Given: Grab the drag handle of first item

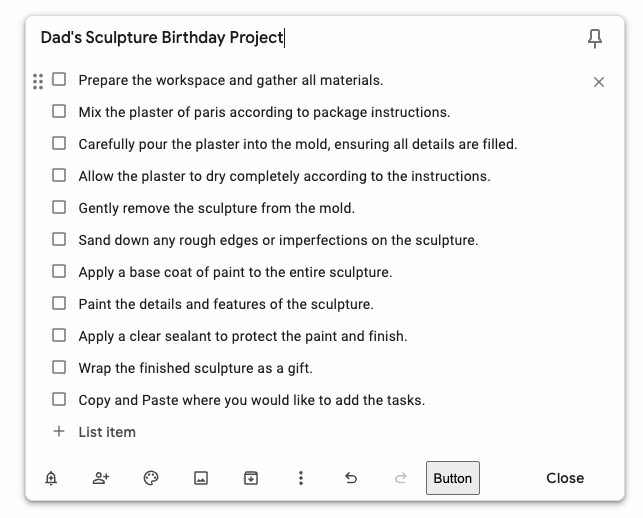Looking at the screenshot, I should pos(38,81).
